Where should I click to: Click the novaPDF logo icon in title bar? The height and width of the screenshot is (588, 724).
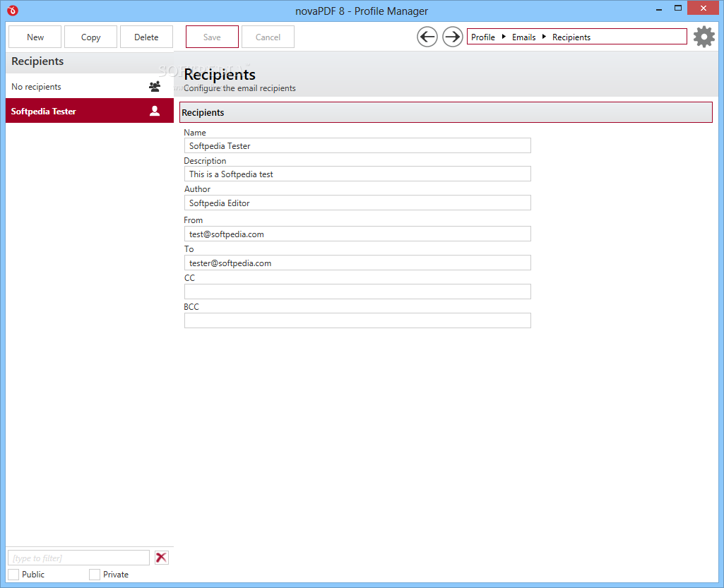[x=13, y=10]
